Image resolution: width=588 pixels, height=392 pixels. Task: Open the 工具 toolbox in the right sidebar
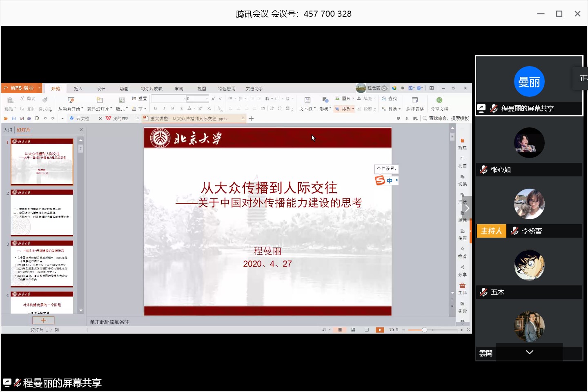pyautogui.click(x=462, y=286)
